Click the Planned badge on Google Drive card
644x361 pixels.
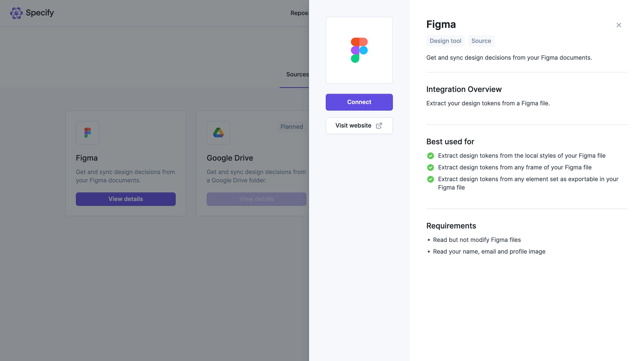291,127
